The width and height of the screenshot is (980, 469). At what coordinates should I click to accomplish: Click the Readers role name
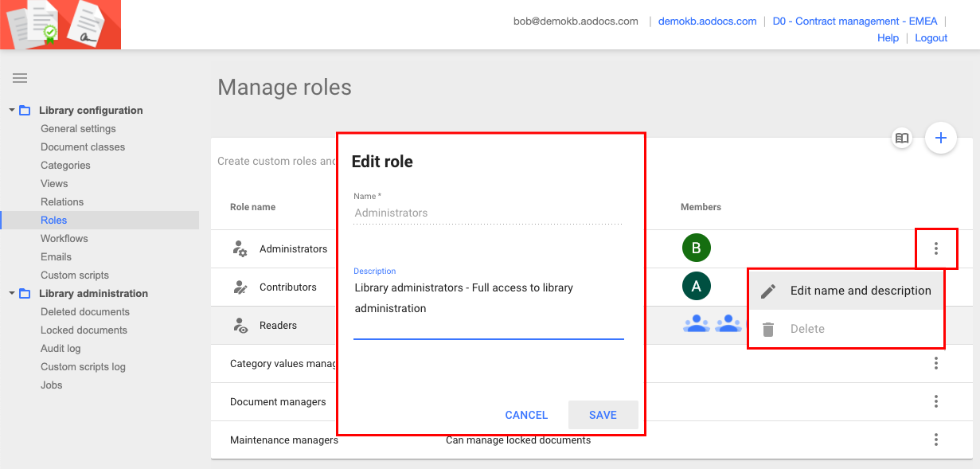pos(278,326)
